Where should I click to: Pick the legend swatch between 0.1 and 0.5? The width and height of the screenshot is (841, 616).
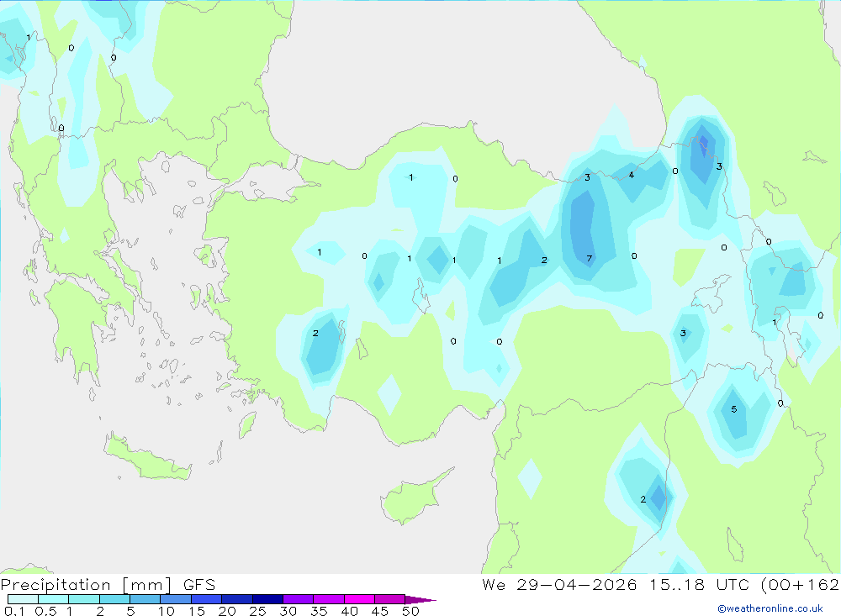pyautogui.click(x=23, y=599)
